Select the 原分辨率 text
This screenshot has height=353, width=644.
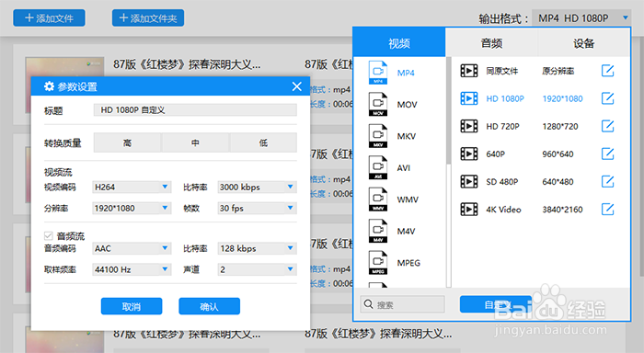tap(558, 71)
